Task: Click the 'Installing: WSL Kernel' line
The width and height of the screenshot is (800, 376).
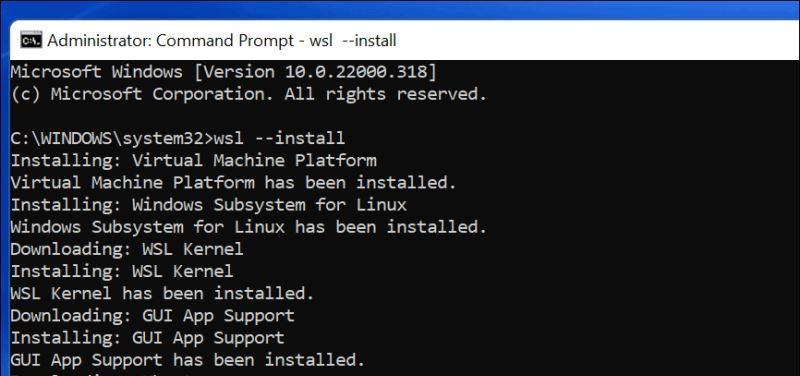Action: point(122,271)
